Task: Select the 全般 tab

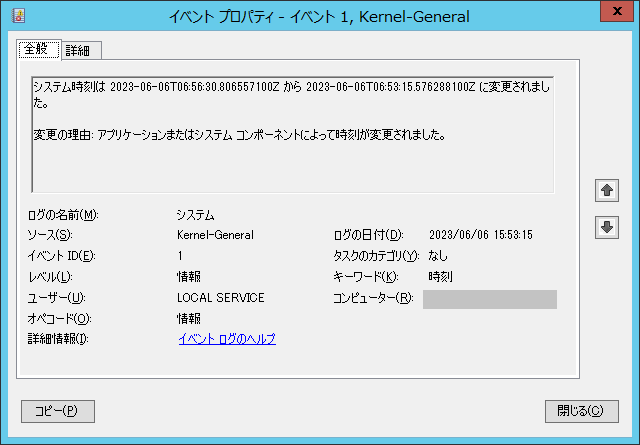Action: [x=39, y=49]
